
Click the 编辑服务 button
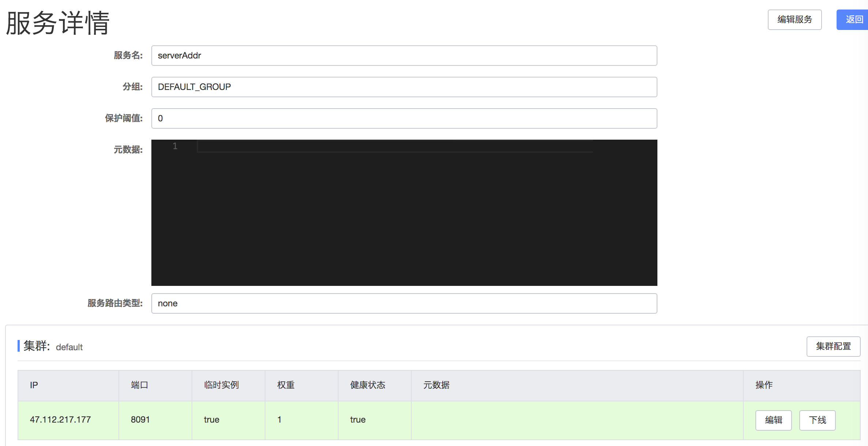click(794, 20)
